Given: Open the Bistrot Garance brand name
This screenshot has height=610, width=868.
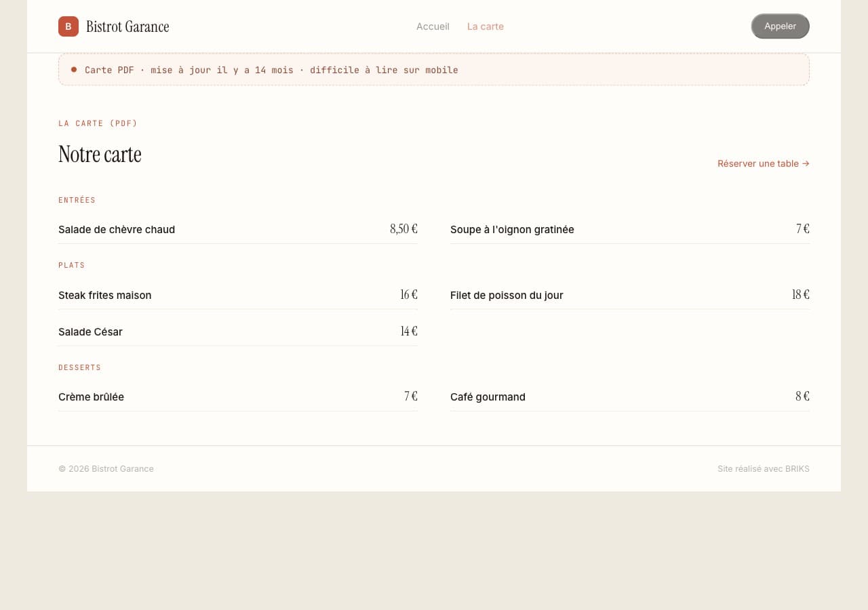Looking at the screenshot, I should point(127,26).
